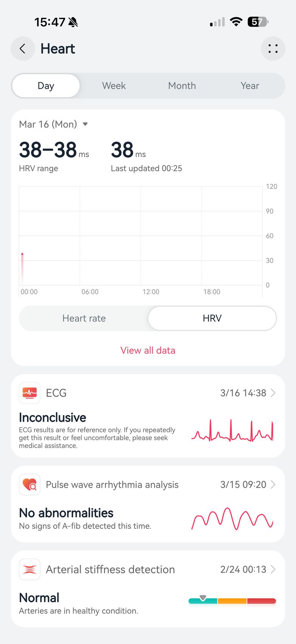Expand arterial stiffness details chevron
Screen dimensions: 296x644
point(273,569)
